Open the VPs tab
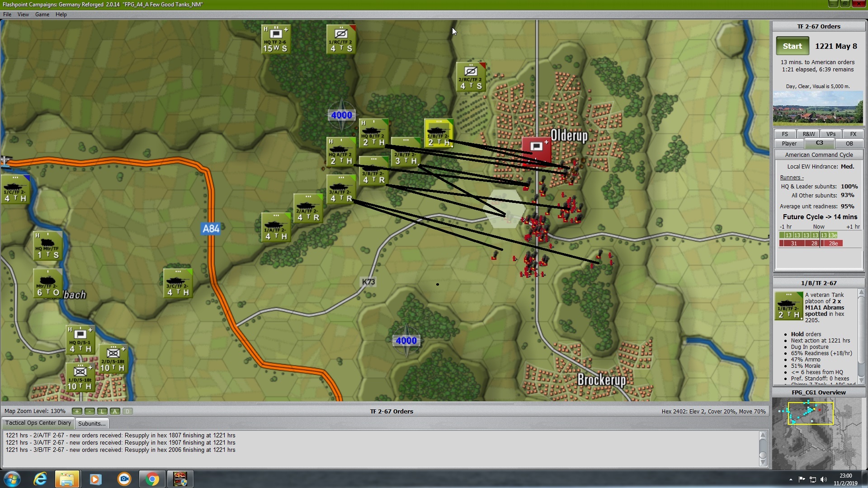 click(830, 134)
